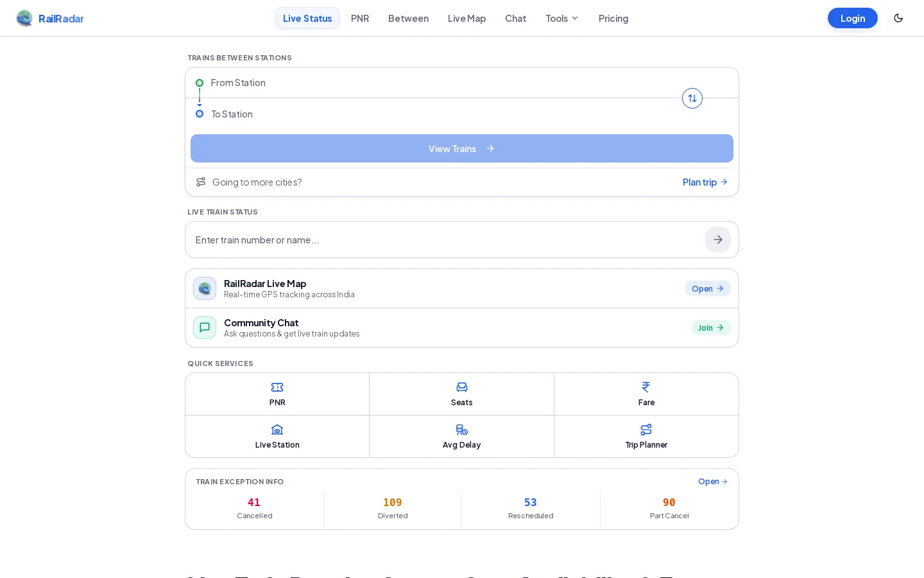Open the PNR ticket quick service

(277, 394)
